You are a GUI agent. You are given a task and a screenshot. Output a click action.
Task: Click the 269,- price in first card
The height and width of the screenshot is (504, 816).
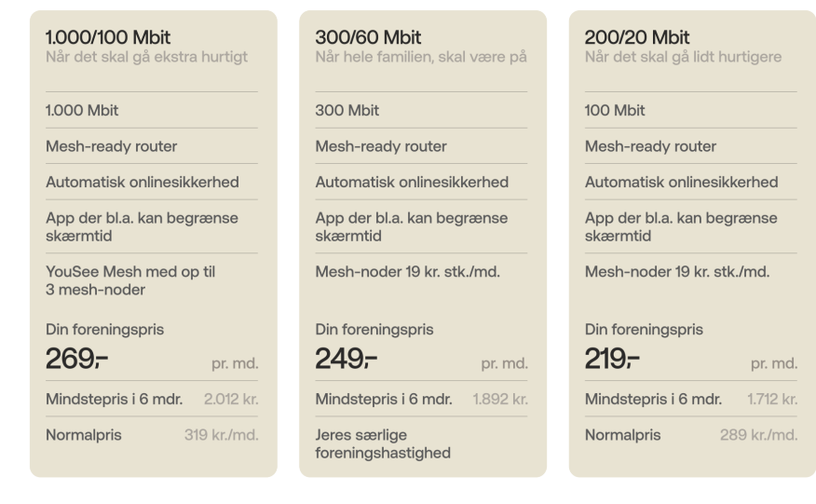[76, 359]
